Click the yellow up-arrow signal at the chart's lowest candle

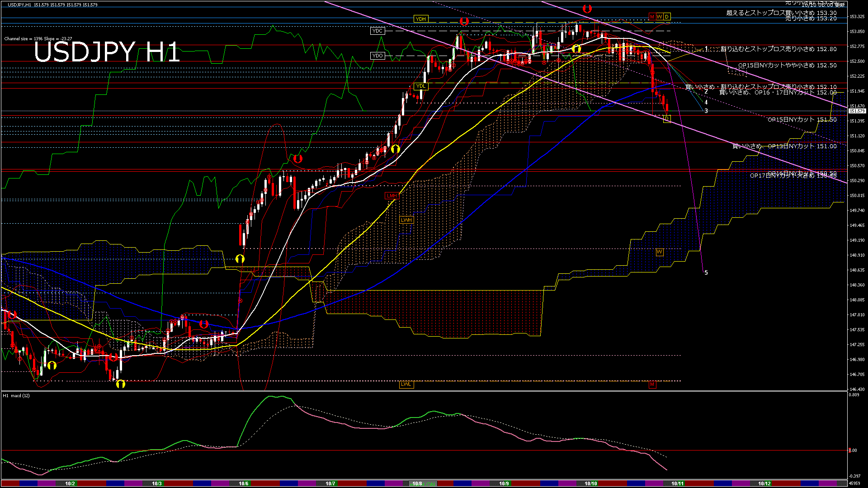pos(120,384)
